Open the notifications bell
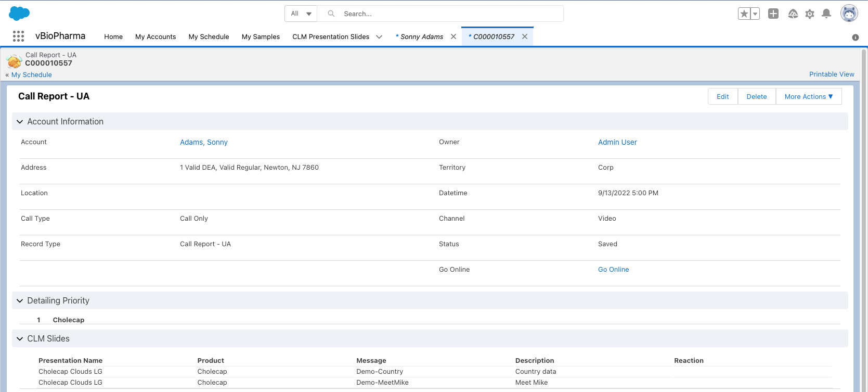The width and height of the screenshot is (868, 392). pos(826,14)
